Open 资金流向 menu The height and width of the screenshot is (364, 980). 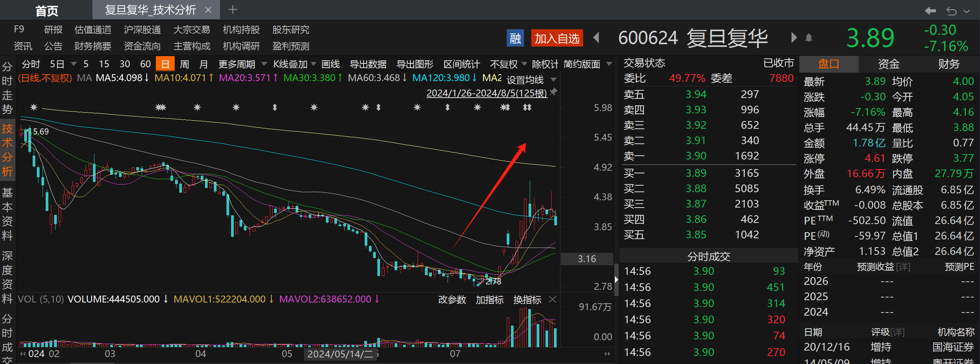pyautogui.click(x=142, y=46)
